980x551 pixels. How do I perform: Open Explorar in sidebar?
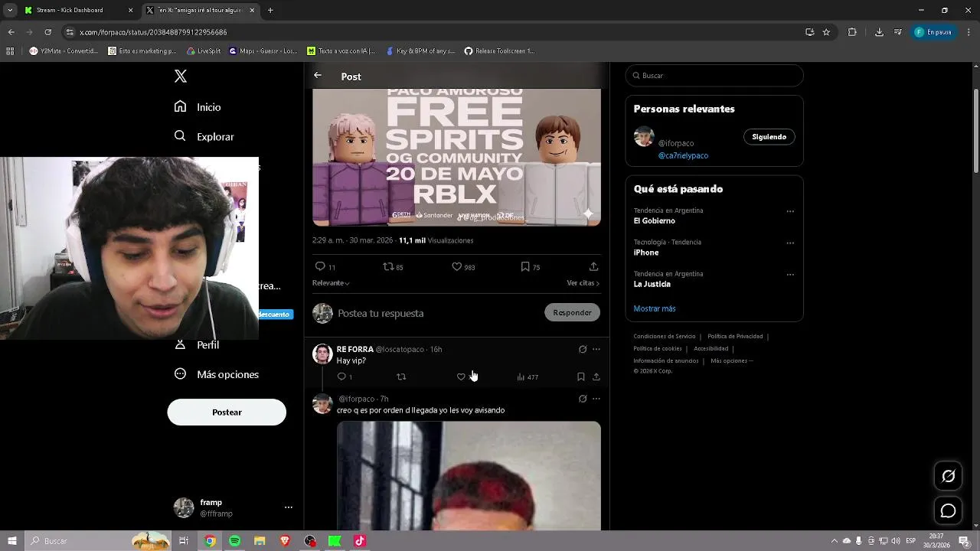(204, 136)
